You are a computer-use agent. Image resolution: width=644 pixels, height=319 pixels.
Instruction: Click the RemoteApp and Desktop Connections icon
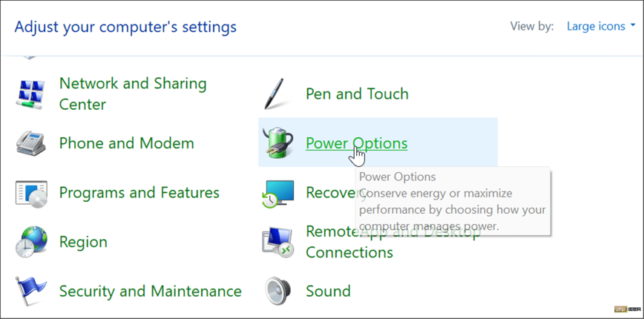pyautogui.click(x=279, y=242)
